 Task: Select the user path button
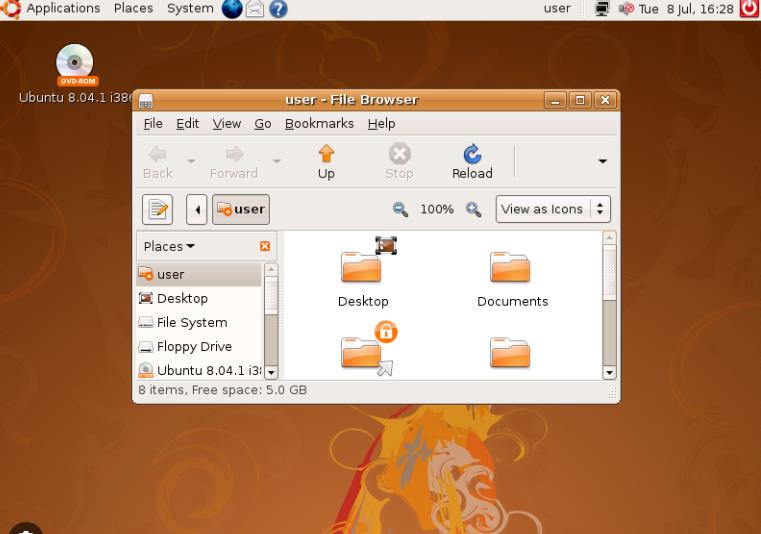pyautogui.click(x=241, y=209)
